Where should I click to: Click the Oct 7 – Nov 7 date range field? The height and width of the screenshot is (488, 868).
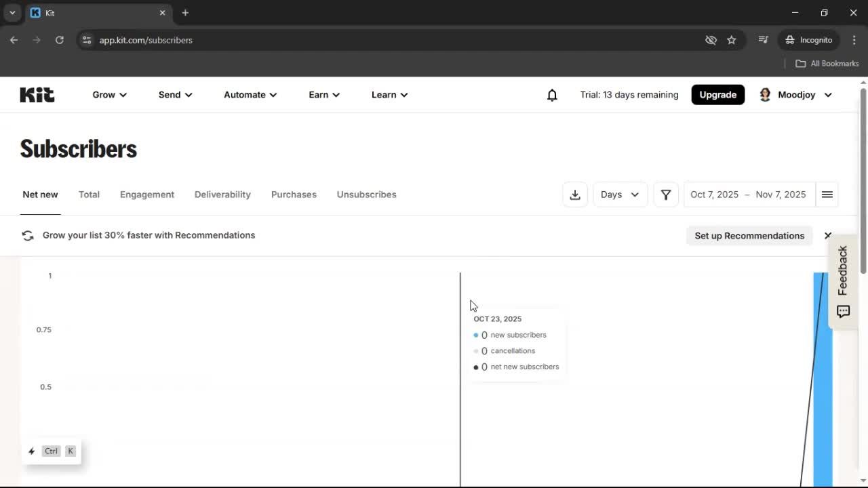(x=747, y=195)
